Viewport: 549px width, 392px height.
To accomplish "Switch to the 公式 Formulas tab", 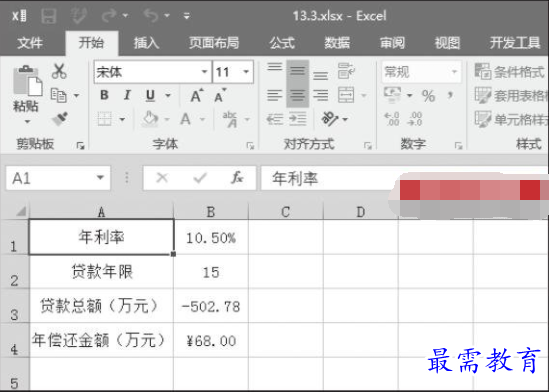I will (282, 43).
